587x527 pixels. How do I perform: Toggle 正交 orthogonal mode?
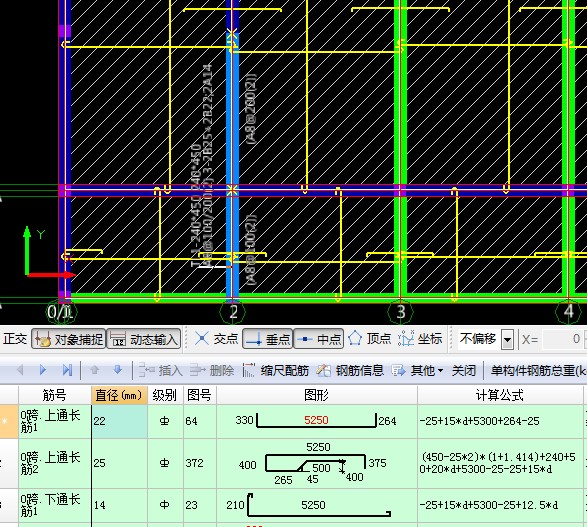click(15, 339)
